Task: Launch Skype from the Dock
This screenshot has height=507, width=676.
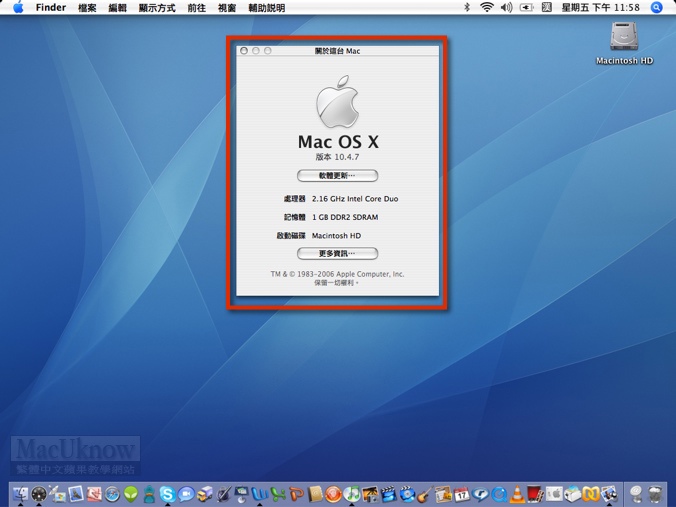Action: [167, 494]
